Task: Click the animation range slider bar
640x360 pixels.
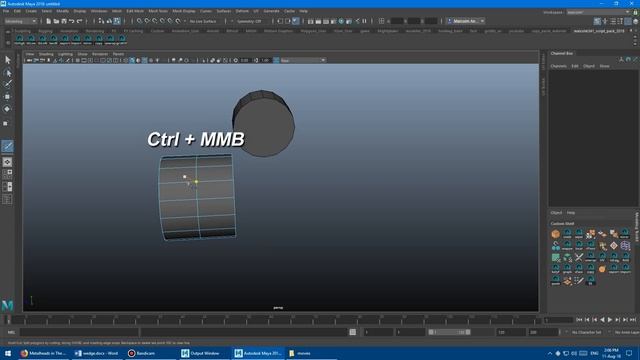Action: 449,332
